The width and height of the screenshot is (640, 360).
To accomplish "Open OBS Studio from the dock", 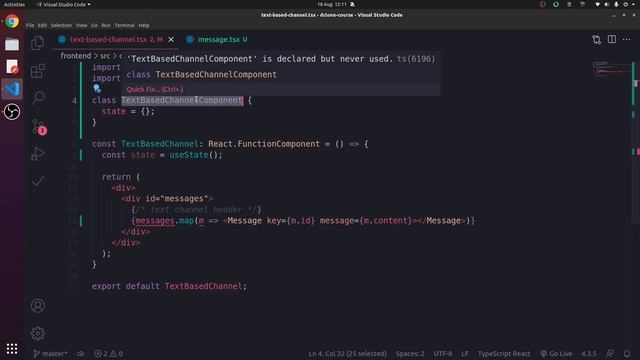I will pyautogui.click(x=12, y=111).
